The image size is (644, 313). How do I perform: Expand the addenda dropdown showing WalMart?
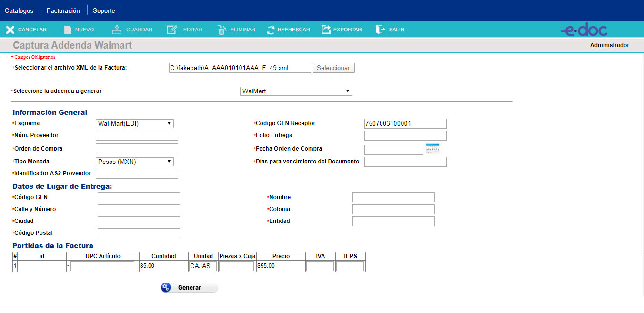pos(296,91)
